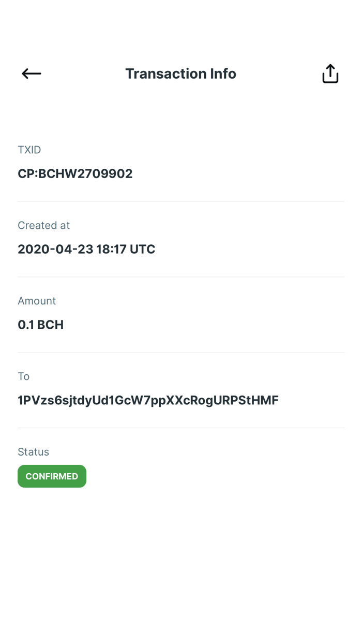Click the upward arrow in the share icon
This screenshot has width=362, height=644.
click(330, 70)
